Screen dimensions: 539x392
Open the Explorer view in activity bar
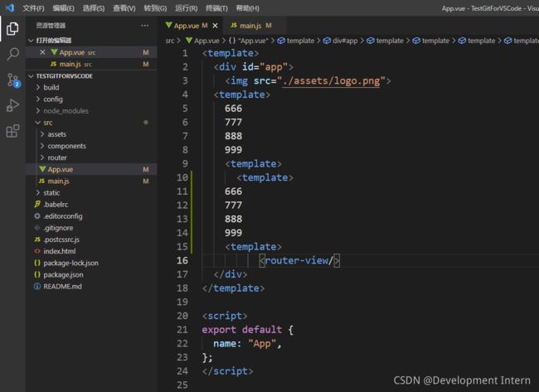[x=12, y=28]
